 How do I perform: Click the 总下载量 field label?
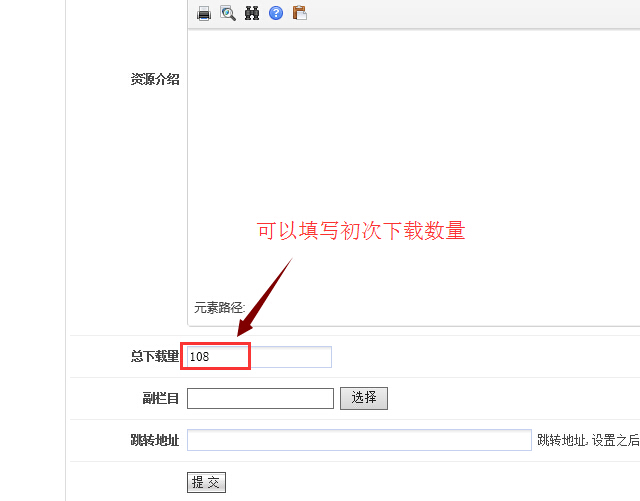155,357
